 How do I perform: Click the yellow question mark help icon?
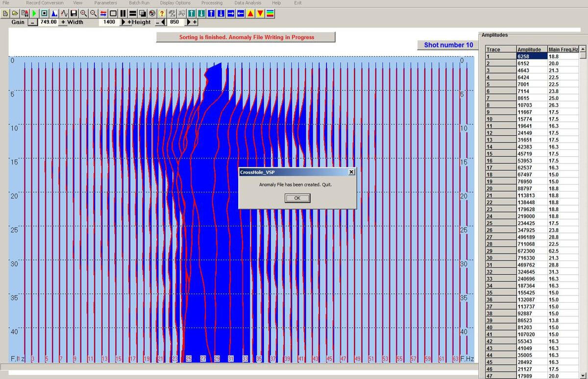tap(162, 13)
